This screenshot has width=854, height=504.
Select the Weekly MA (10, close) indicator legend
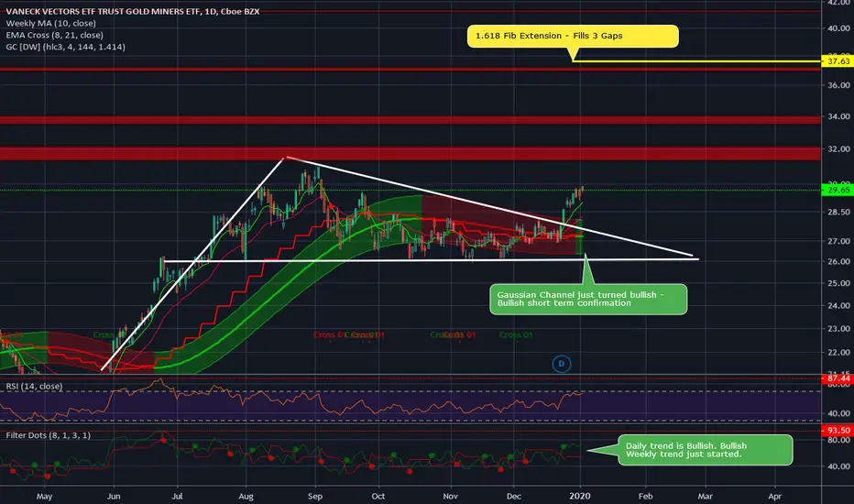(x=50, y=24)
